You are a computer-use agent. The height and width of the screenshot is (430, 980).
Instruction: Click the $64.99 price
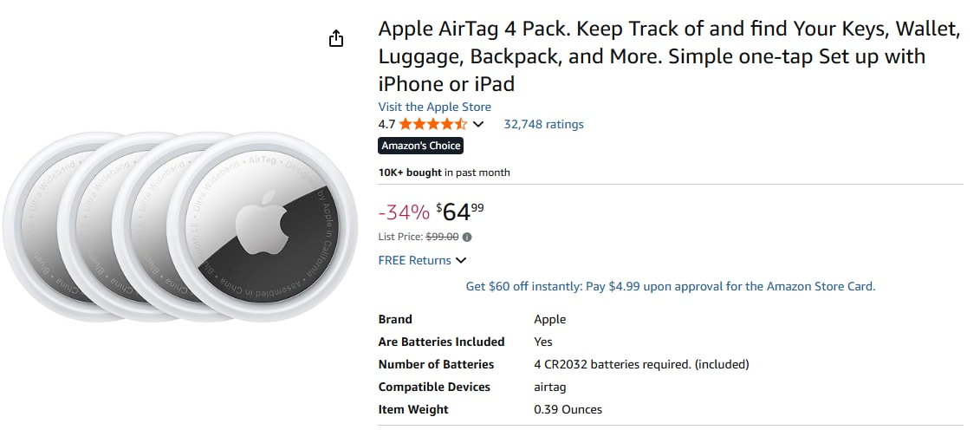460,212
